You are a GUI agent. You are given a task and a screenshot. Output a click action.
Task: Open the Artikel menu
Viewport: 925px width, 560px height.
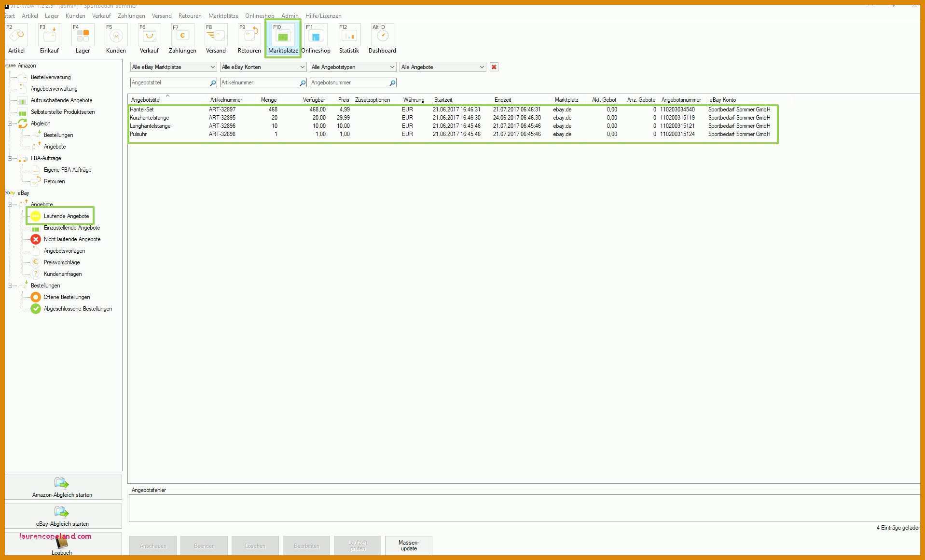30,16
